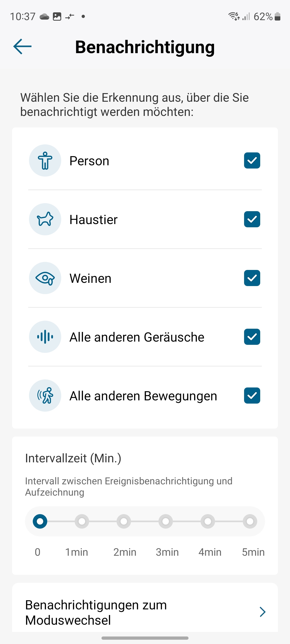Toggle Alle anderen Geräusche checkbox
The image size is (290, 644).
[252, 337]
